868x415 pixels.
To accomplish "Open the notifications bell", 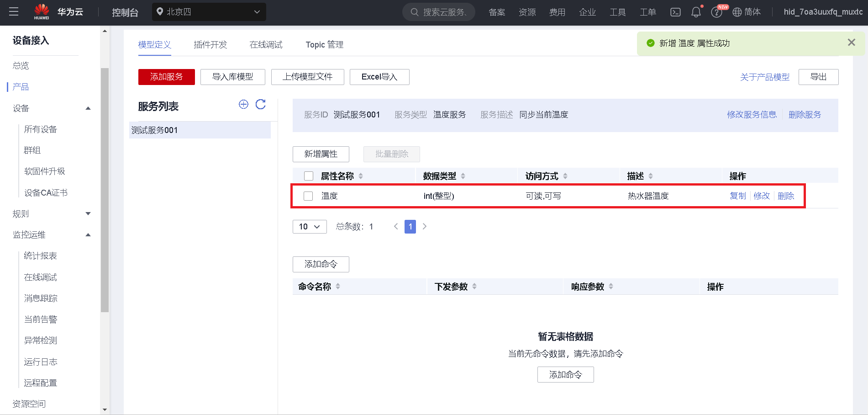I will tap(696, 12).
